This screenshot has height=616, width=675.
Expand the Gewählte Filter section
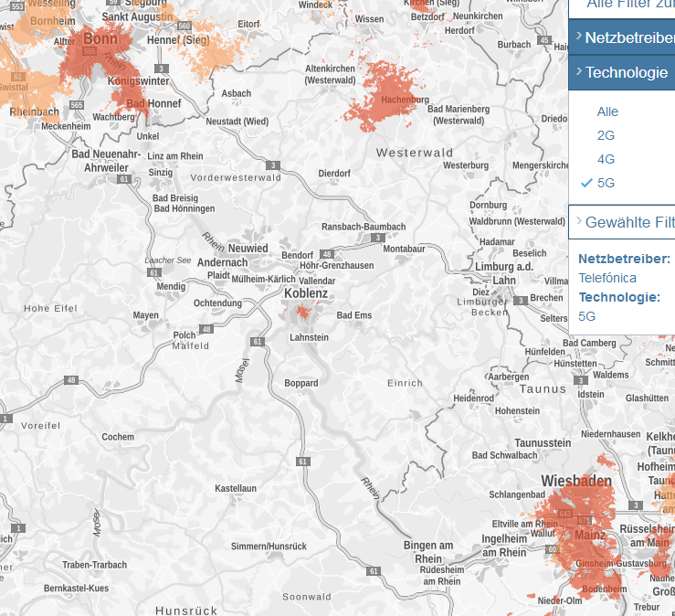pyautogui.click(x=622, y=222)
